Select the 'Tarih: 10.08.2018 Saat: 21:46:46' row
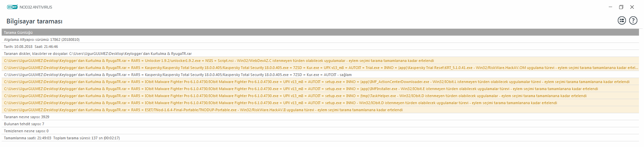644x147 pixels. 320,47
